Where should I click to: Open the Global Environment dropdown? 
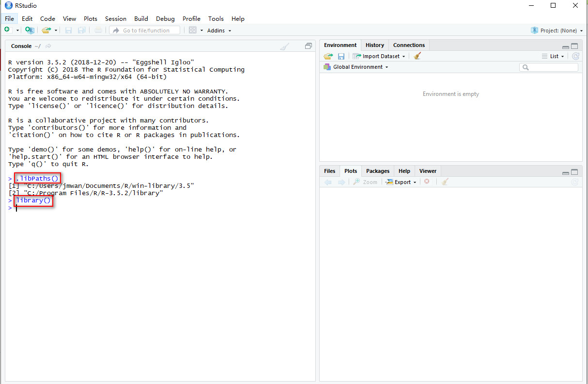tap(356, 67)
